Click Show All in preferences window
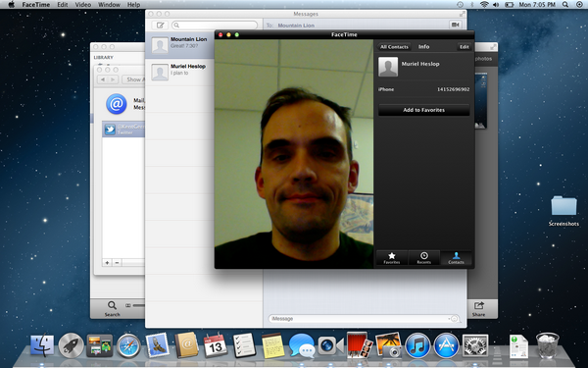The width and height of the screenshot is (588, 368). (133, 79)
